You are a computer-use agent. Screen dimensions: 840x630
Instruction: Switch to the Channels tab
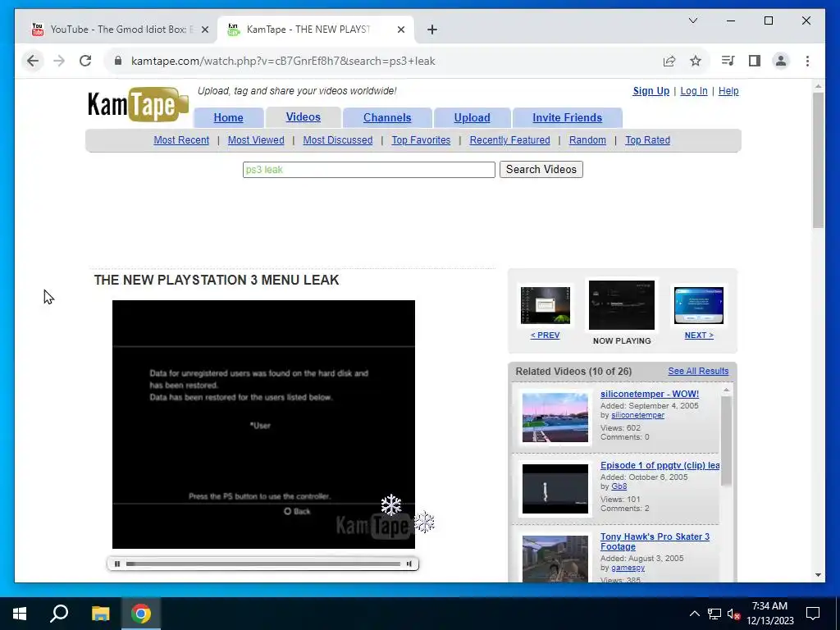[x=387, y=118]
